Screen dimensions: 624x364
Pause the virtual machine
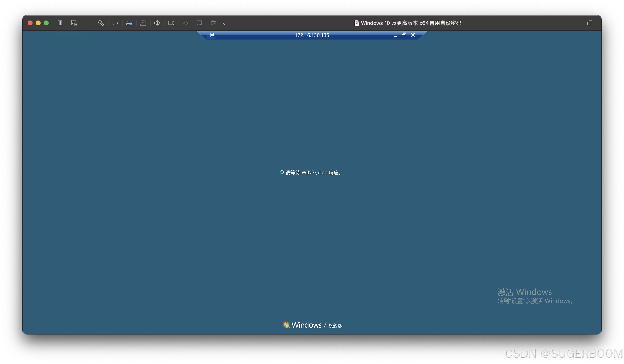click(x=60, y=23)
